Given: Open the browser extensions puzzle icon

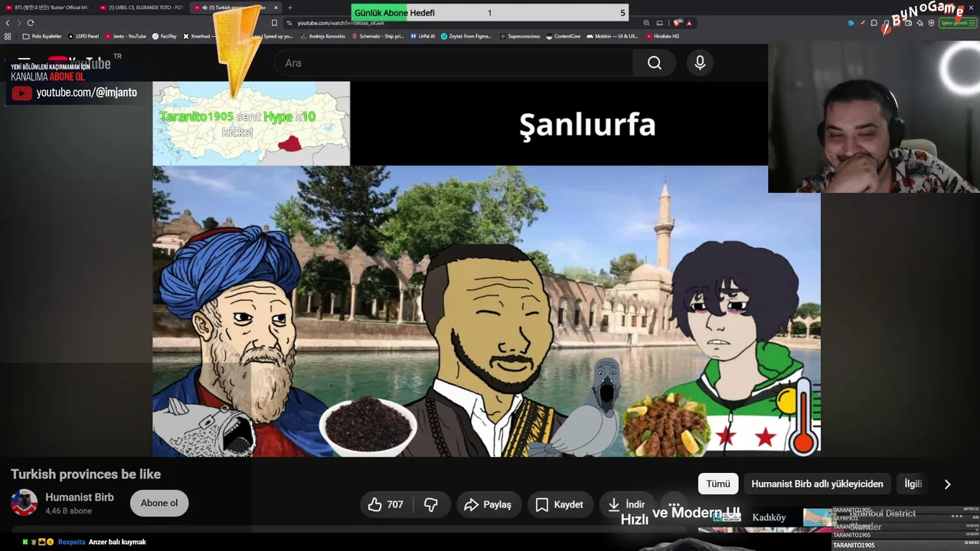Looking at the screenshot, I should click(874, 23).
